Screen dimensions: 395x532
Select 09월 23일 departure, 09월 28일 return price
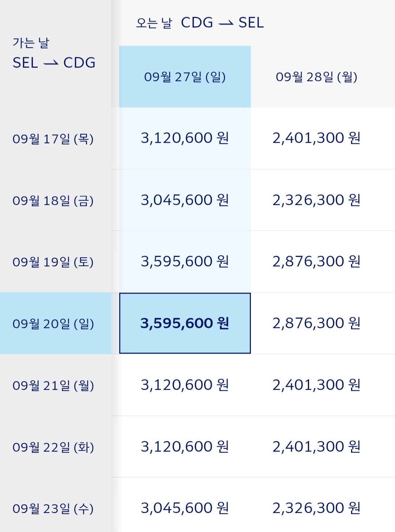316,508
